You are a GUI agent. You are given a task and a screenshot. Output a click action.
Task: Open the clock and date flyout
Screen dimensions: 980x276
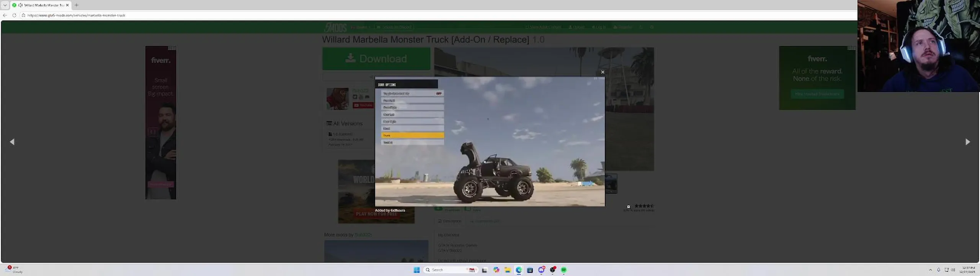967,270
